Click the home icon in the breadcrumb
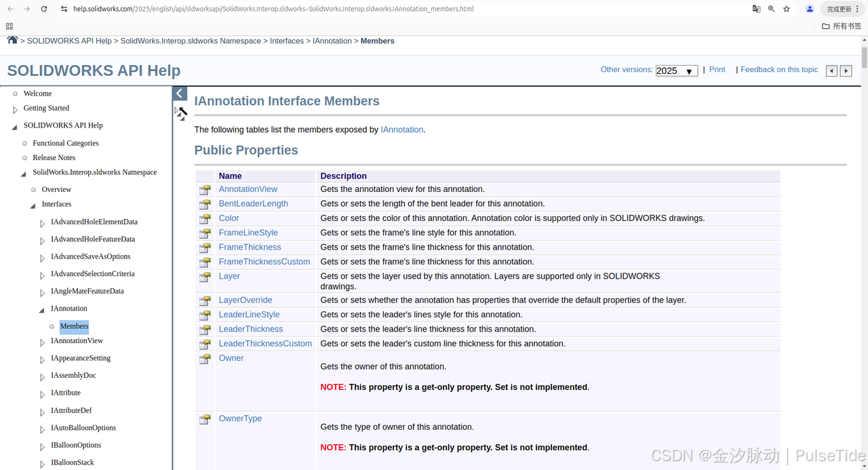The image size is (868, 470). (12, 40)
